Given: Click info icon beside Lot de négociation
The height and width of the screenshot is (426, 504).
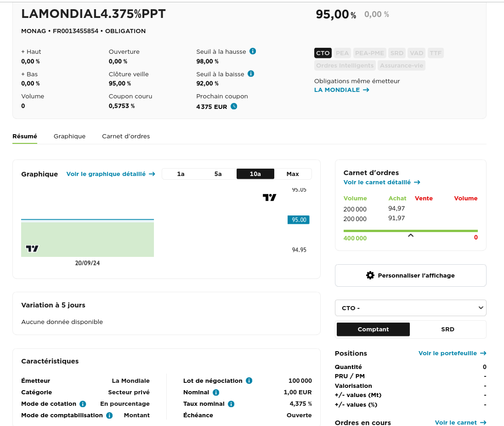Looking at the screenshot, I should (x=249, y=381).
